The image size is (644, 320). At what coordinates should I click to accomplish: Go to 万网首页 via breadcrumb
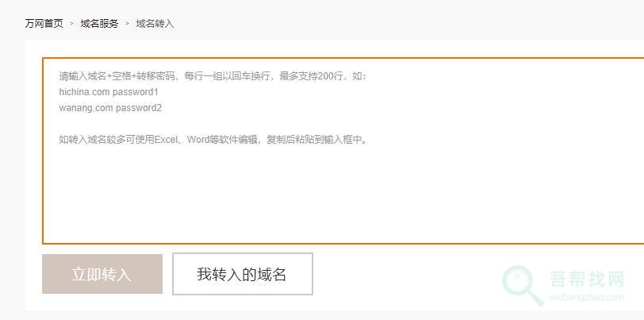coord(44,24)
